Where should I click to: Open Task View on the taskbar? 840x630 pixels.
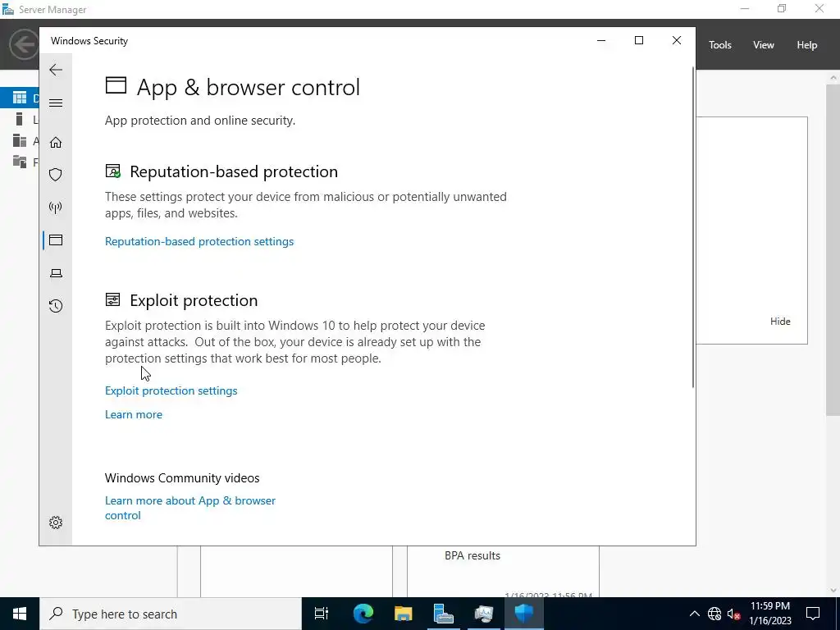click(x=322, y=614)
